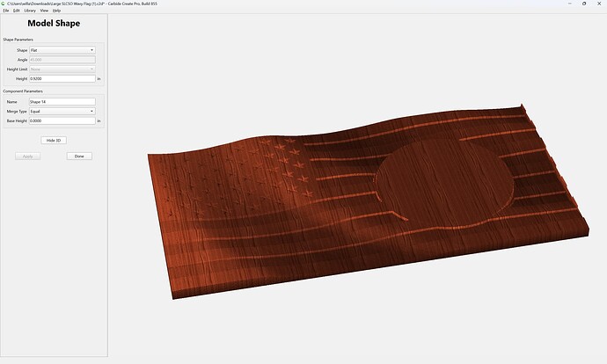Open the Library menu
The height and width of the screenshot is (364, 607).
pyautogui.click(x=30, y=11)
